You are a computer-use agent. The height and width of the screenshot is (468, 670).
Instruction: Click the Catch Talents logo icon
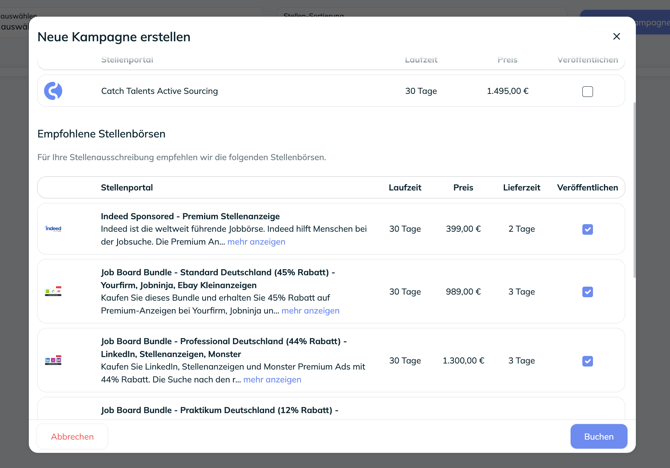[53, 91]
